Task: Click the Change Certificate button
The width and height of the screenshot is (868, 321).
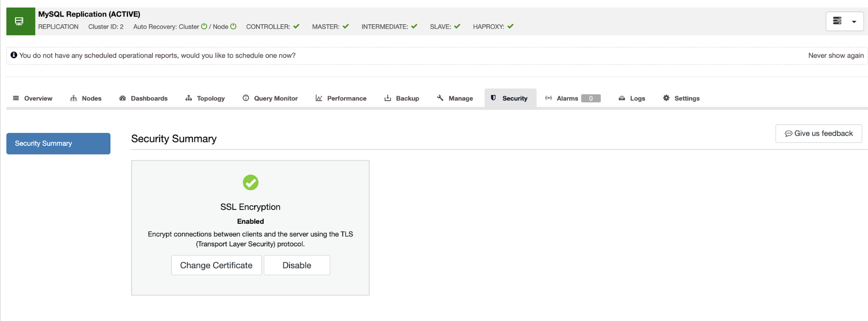Action: pos(216,265)
